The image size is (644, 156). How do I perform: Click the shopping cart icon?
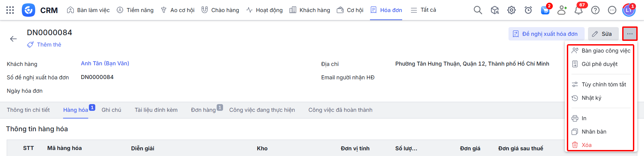[545, 10]
